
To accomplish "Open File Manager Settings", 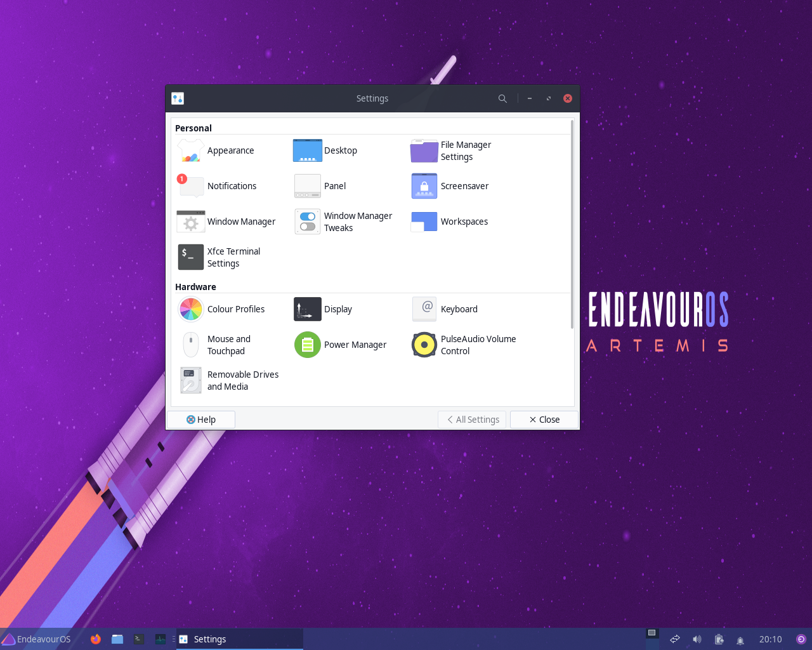I will [451, 150].
